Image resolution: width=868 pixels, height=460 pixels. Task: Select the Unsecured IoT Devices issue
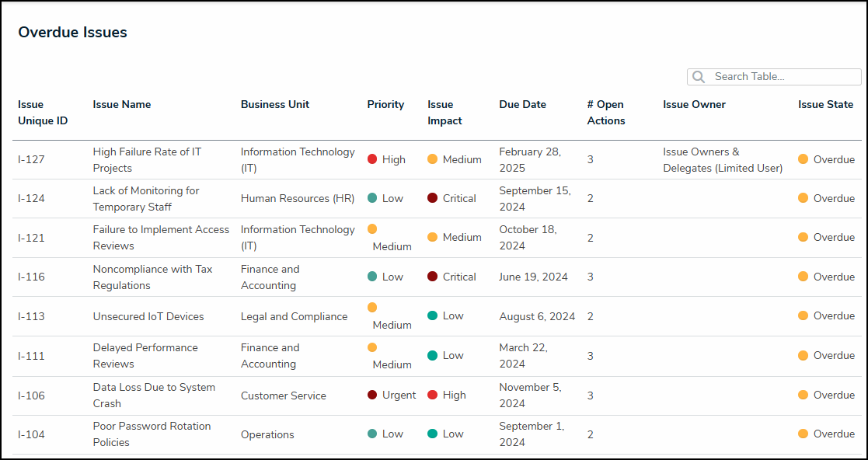(148, 316)
